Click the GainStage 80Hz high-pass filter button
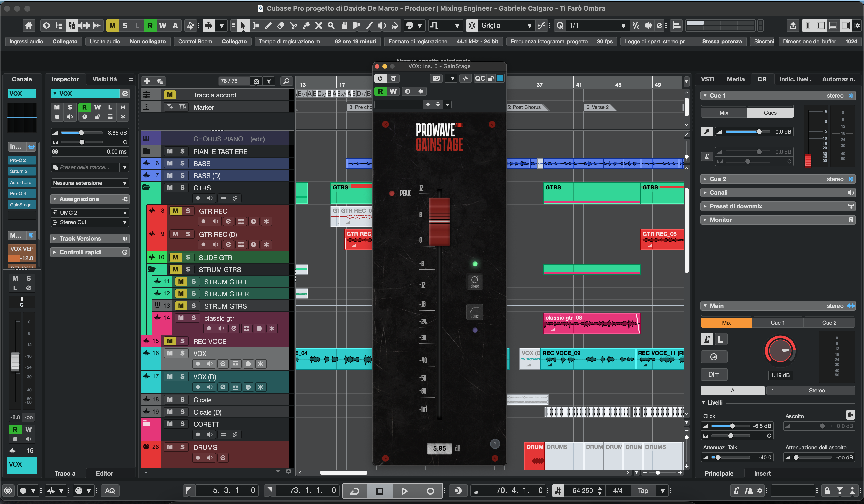This screenshot has height=504, width=864. 474,312
